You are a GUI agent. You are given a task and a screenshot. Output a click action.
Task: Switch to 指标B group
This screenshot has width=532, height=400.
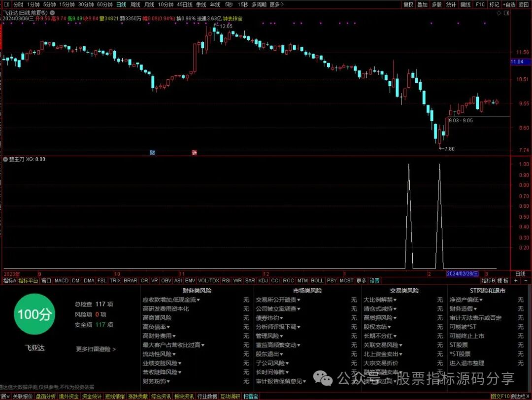coord(488,281)
